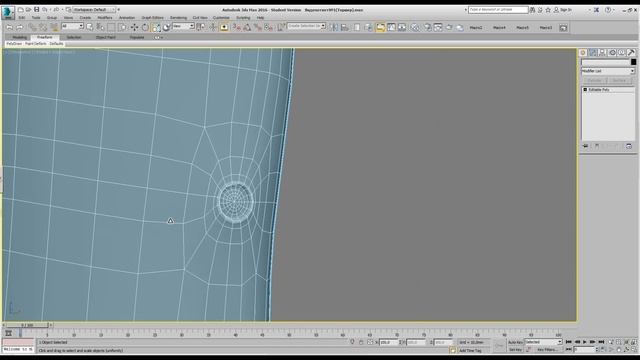
Task: Open the Modifiers menu
Action: (x=105, y=18)
